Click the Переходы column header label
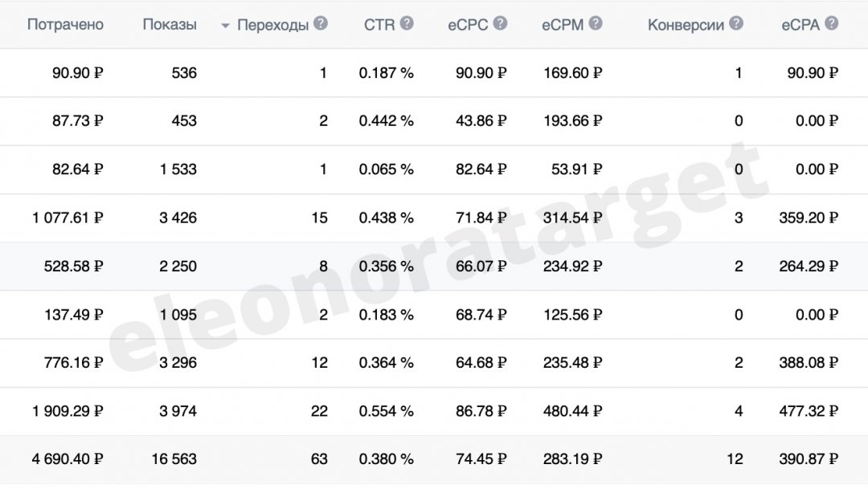The height and width of the screenshot is (489, 868). coord(272,26)
